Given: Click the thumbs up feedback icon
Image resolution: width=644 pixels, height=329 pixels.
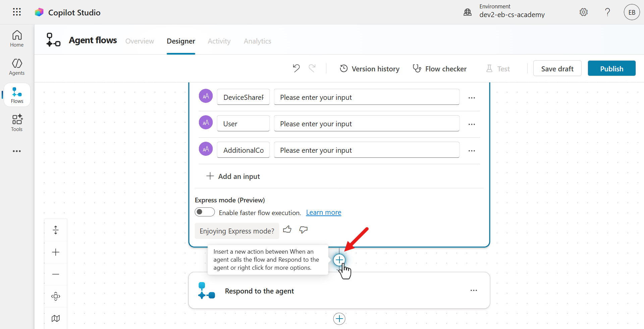Looking at the screenshot, I should [287, 230].
